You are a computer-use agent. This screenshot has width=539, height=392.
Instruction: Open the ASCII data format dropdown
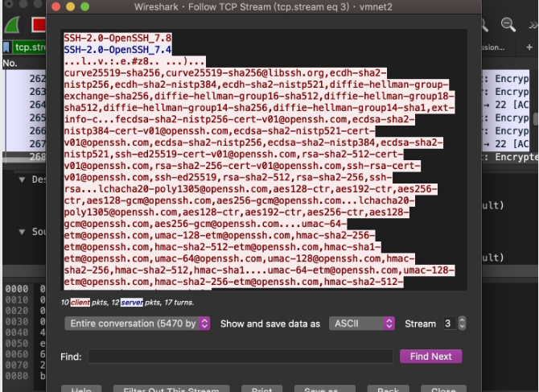tap(362, 324)
